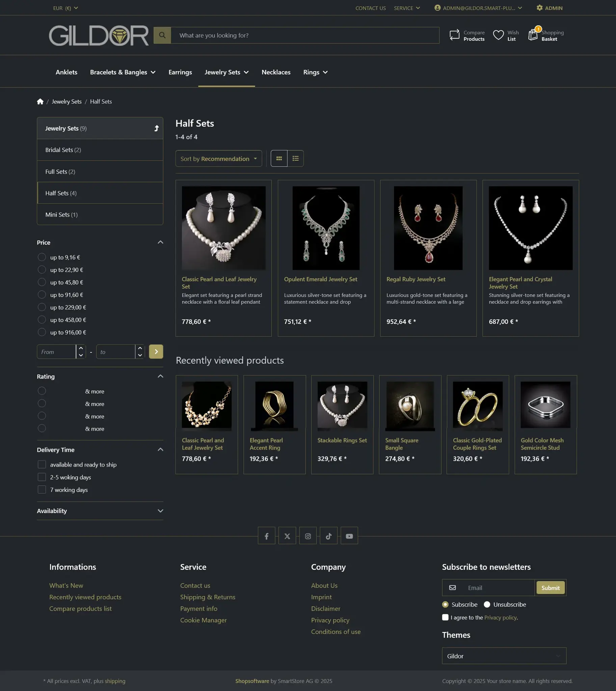Open the Cookie Manager footer link

pyautogui.click(x=203, y=620)
